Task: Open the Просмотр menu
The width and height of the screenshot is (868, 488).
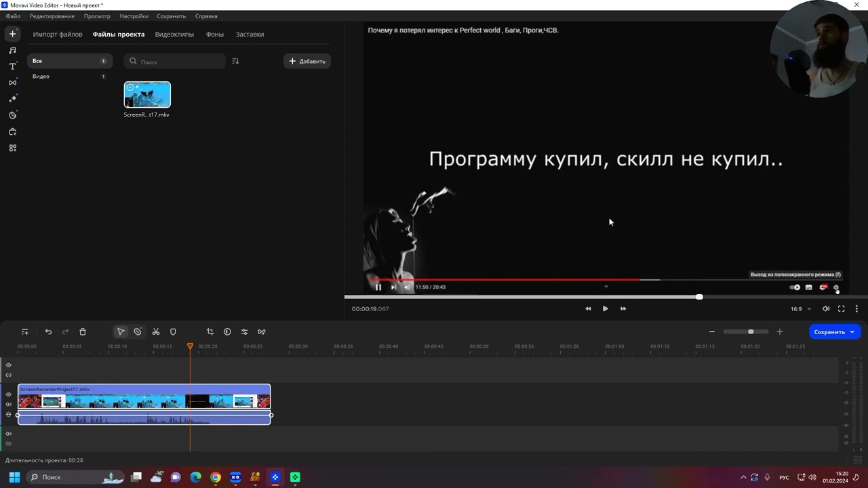Action: coord(97,16)
